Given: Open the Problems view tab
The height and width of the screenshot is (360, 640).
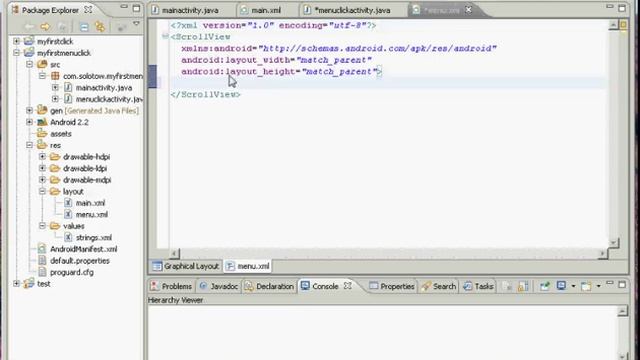Looking at the screenshot, I should pos(171,287).
